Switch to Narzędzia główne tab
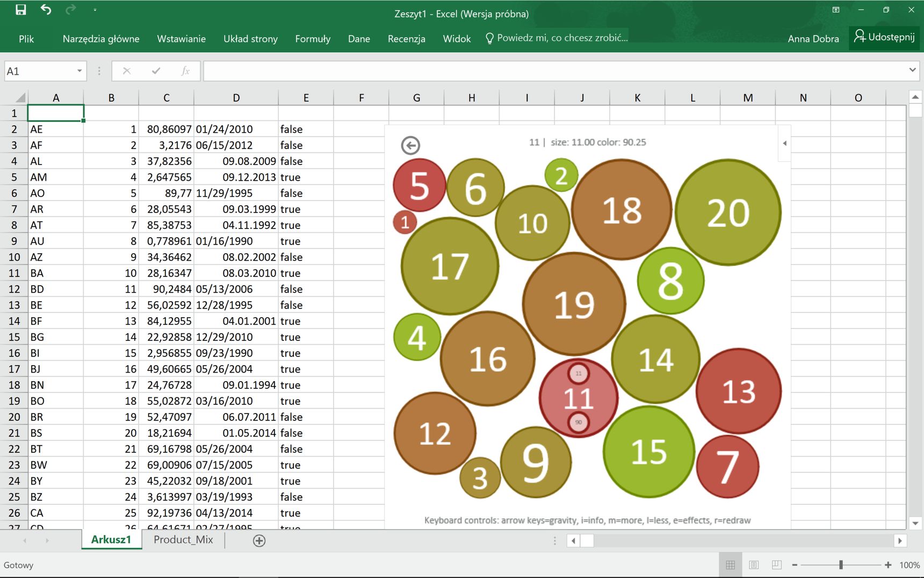The width and height of the screenshot is (924, 578). 101,39
